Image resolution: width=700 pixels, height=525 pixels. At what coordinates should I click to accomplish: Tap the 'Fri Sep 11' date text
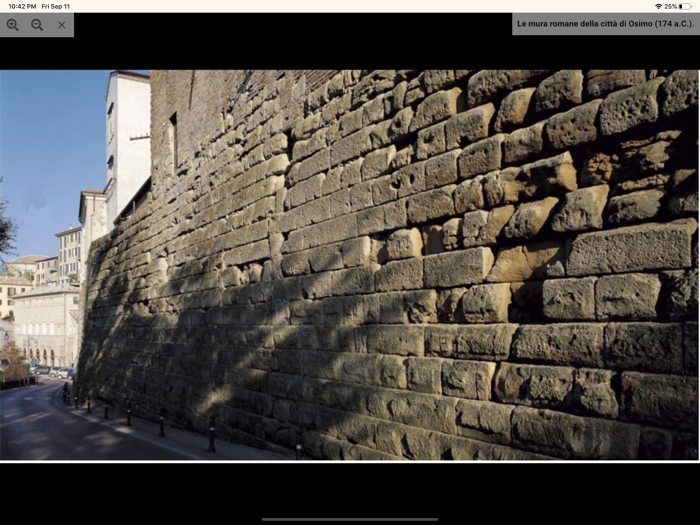click(x=56, y=6)
